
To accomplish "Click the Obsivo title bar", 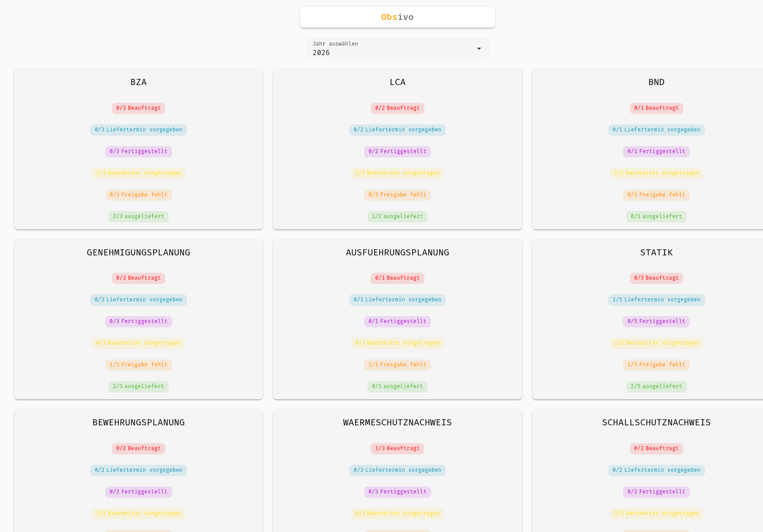I will click(398, 17).
